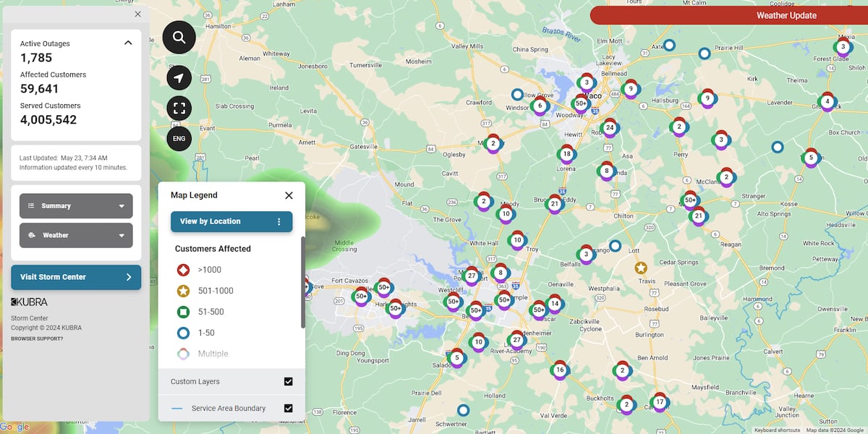Image resolution: width=868 pixels, height=434 pixels.
Task: Toggle the Custom Layers checkbox
Action: (x=288, y=381)
